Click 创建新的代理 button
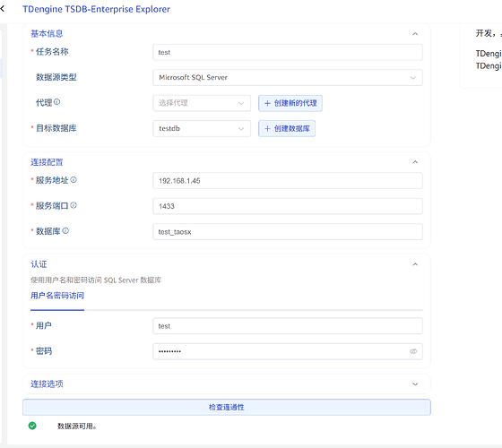Viewport: 502px width, 448px height. [290, 103]
